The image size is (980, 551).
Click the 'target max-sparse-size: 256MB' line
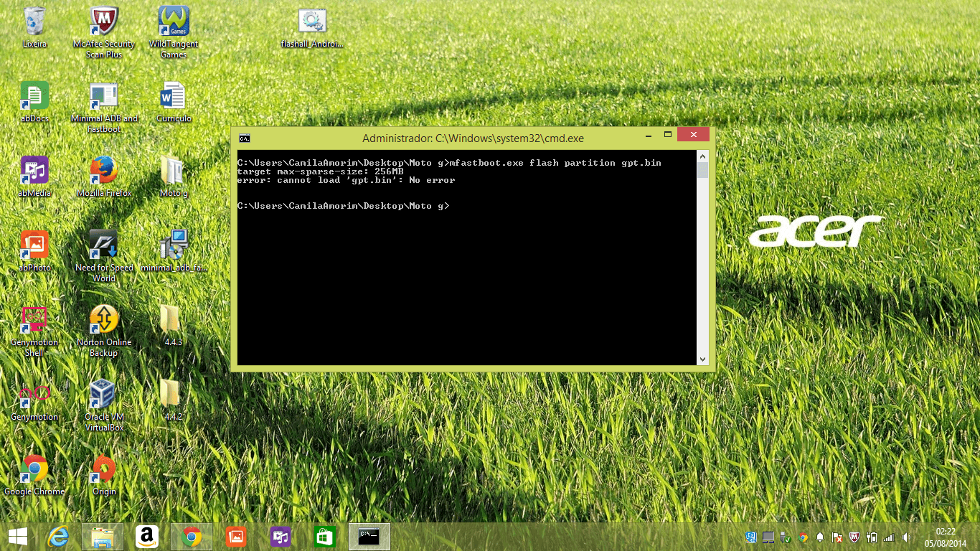pos(320,171)
